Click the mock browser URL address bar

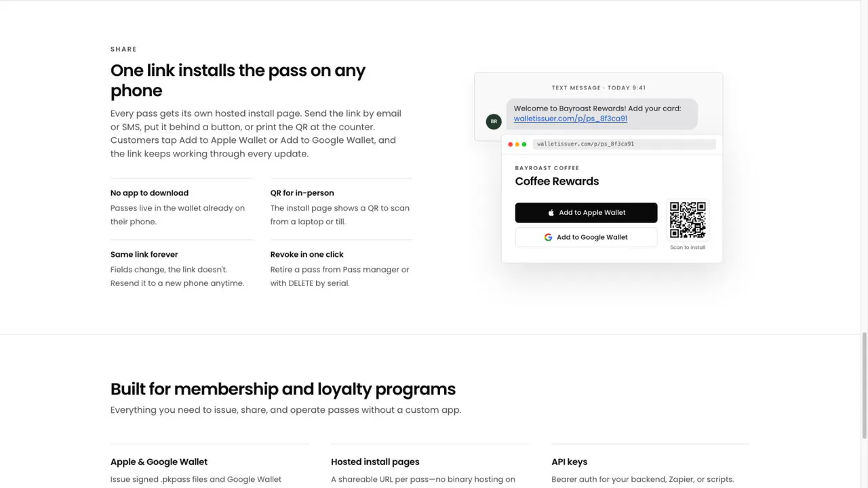point(624,144)
